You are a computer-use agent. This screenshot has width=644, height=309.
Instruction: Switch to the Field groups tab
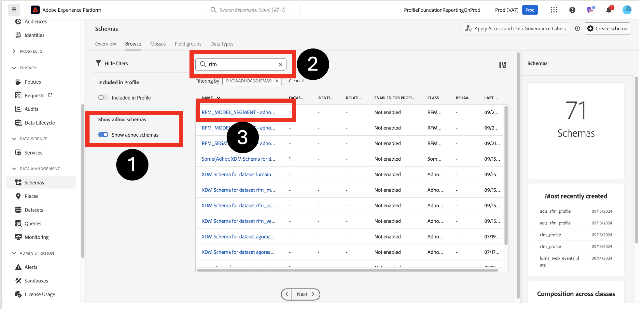(x=188, y=44)
